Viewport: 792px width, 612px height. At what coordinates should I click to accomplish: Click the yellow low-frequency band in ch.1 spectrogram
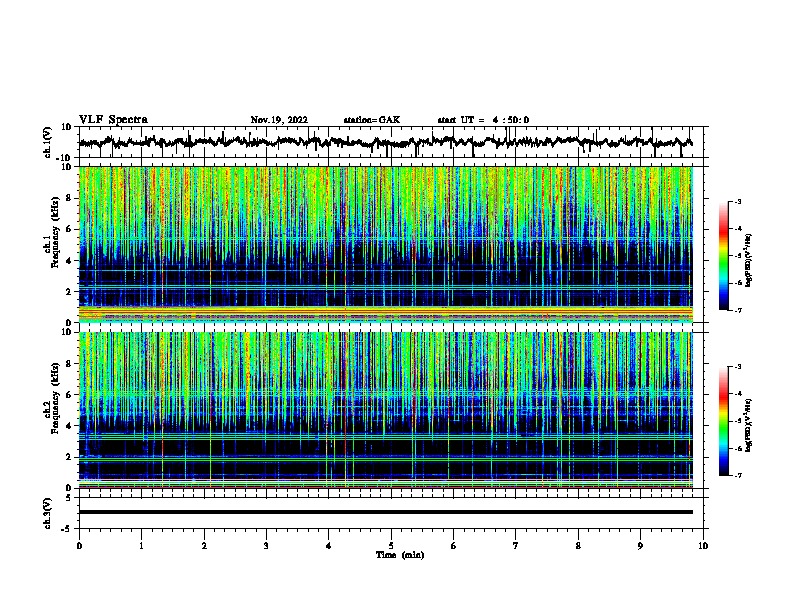tap(385, 312)
